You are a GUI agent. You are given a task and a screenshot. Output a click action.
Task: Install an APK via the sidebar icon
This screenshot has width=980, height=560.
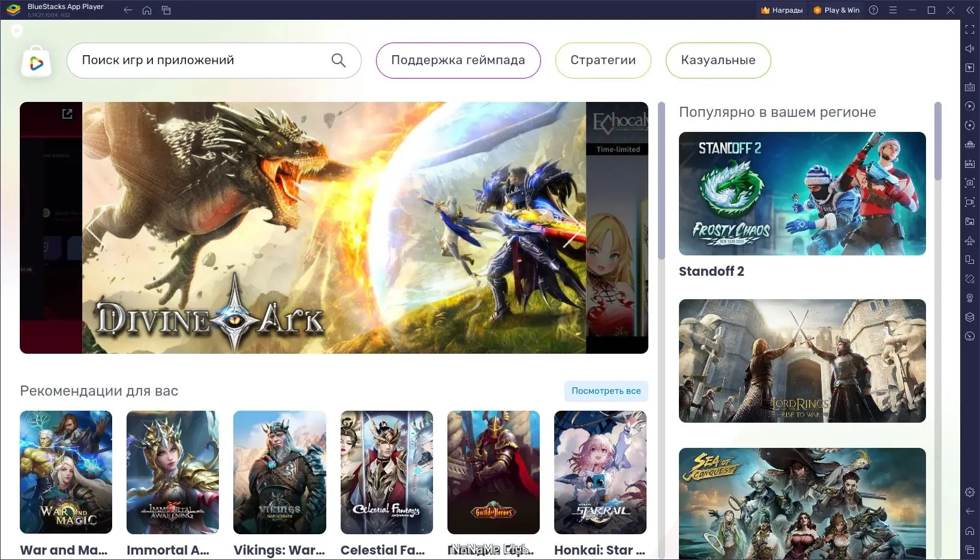coord(970,164)
